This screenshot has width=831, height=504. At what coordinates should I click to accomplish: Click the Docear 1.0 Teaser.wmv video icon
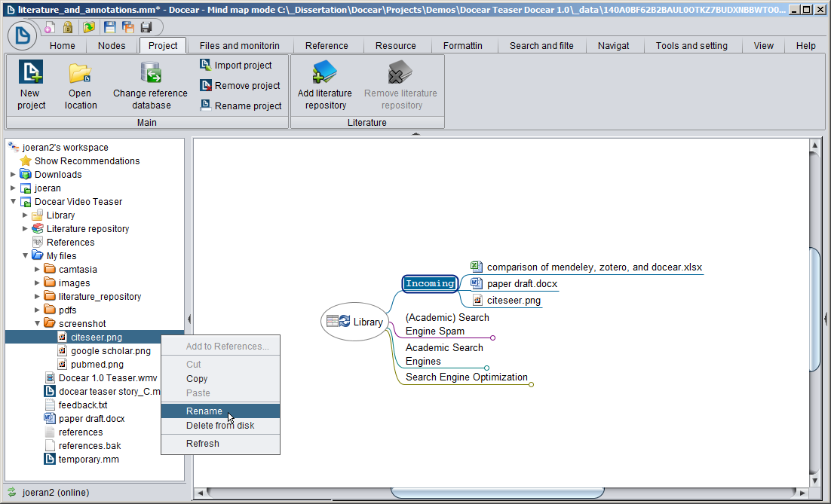50,378
